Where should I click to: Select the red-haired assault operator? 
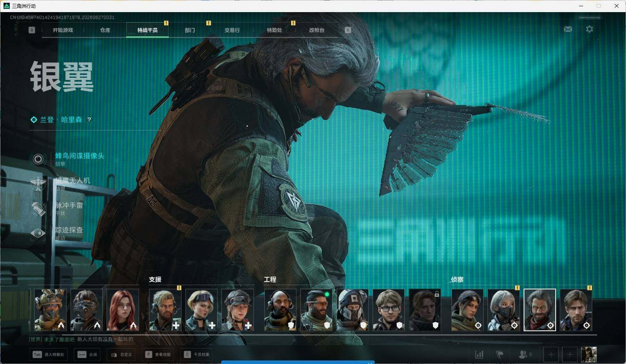123,310
